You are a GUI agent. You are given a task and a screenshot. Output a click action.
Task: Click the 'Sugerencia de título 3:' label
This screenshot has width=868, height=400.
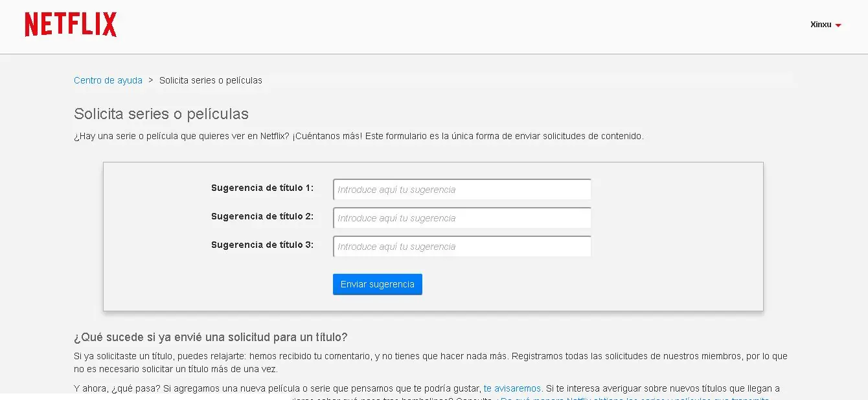click(262, 245)
